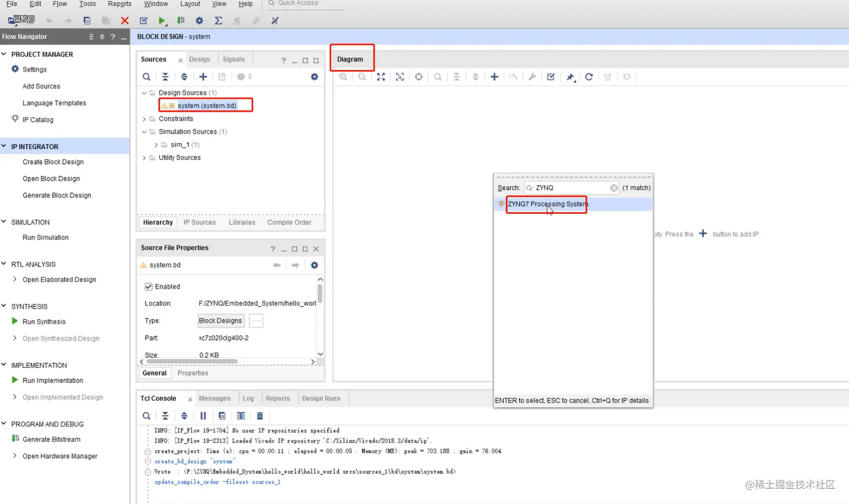Click the select area icon in Diagram toolbar
Image resolution: width=849 pixels, height=504 pixels.
coord(400,77)
